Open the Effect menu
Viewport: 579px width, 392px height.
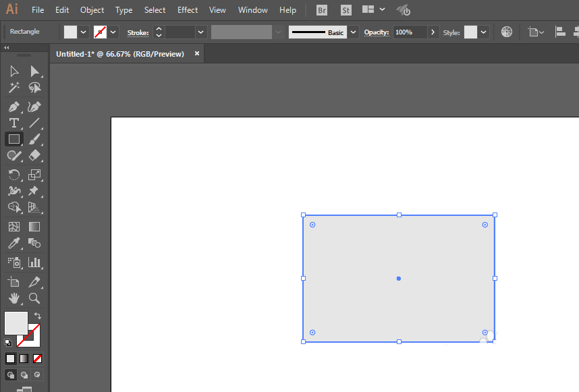coord(188,10)
